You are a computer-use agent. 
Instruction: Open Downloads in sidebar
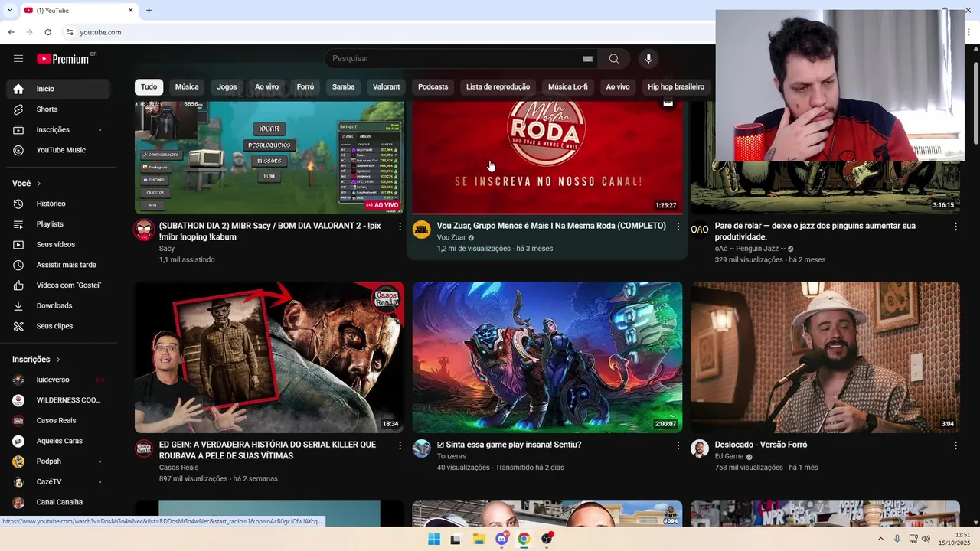point(58,305)
